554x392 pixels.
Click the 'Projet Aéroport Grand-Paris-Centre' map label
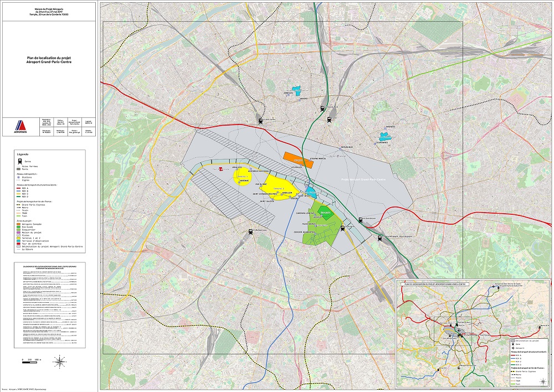[363, 180]
